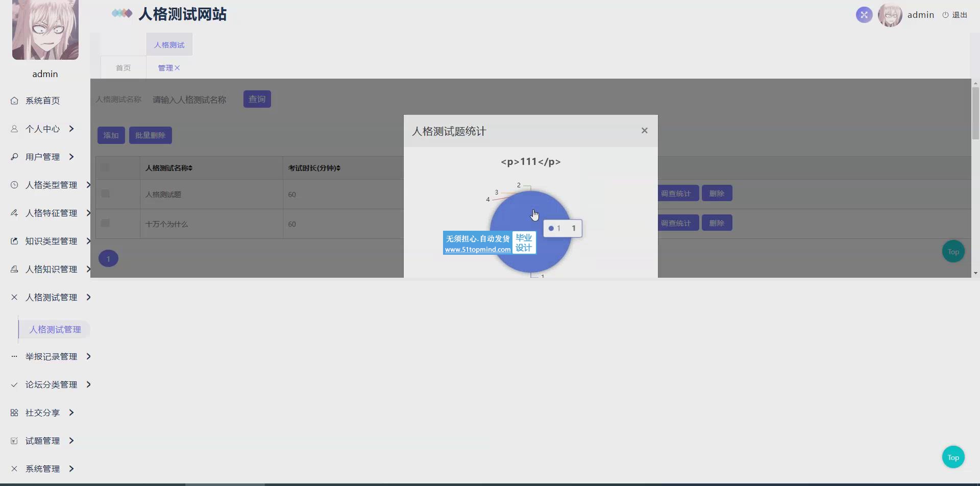Click the 用户管理 key icon
The image size is (980, 486).
[14, 157]
